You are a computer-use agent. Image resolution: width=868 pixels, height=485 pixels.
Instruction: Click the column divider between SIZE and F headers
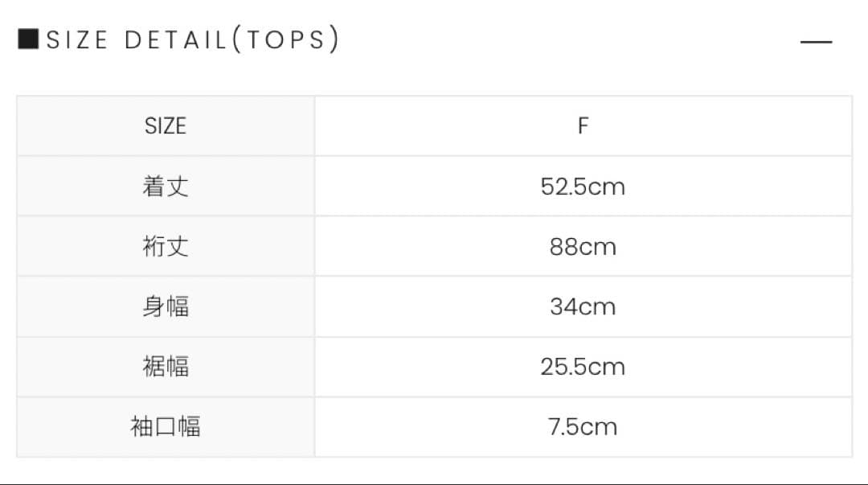[314, 126]
